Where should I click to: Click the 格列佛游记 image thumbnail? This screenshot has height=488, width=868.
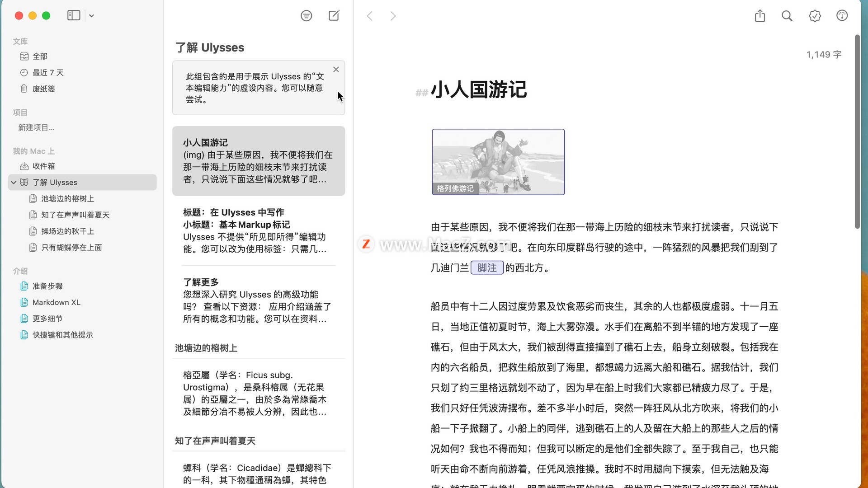pos(498,162)
